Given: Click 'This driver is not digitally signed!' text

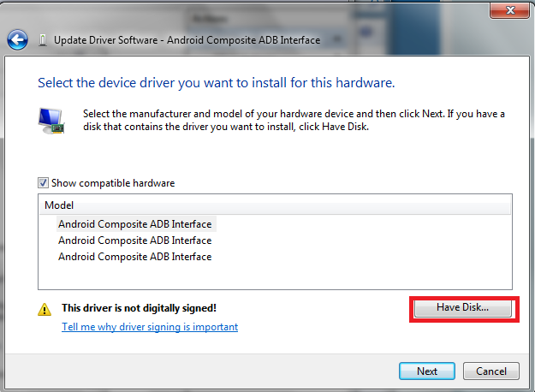Looking at the screenshot, I should 139,308.
